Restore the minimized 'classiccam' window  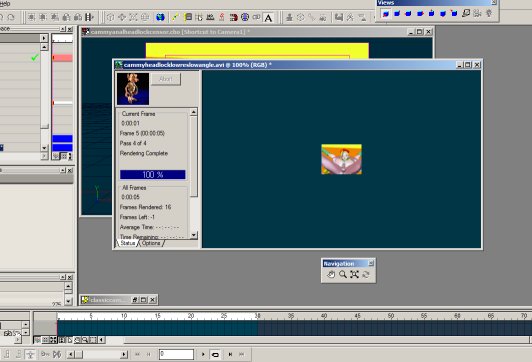135,300
